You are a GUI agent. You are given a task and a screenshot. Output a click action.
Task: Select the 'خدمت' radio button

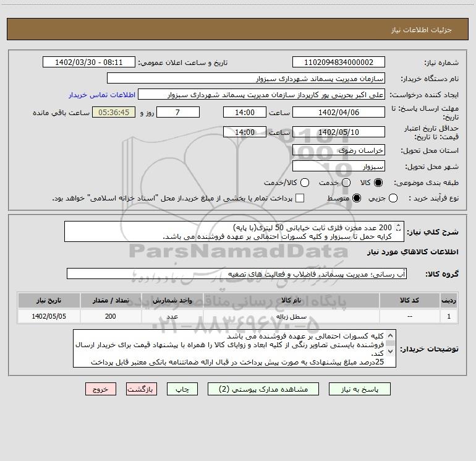[x=346, y=183]
